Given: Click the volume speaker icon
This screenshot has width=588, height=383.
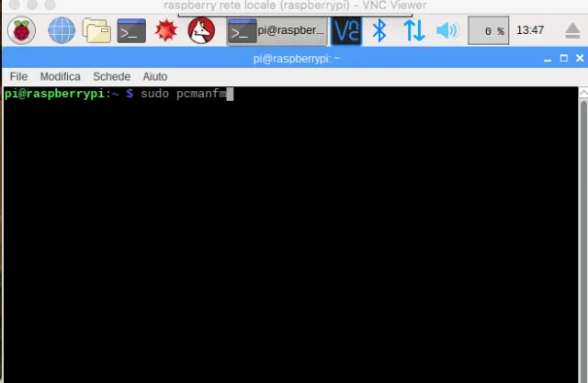Looking at the screenshot, I should point(447,30).
